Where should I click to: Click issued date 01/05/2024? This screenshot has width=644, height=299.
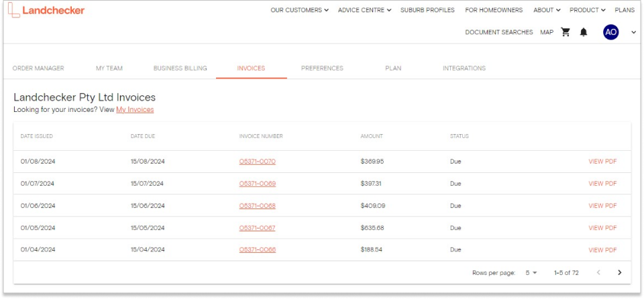click(x=38, y=227)
